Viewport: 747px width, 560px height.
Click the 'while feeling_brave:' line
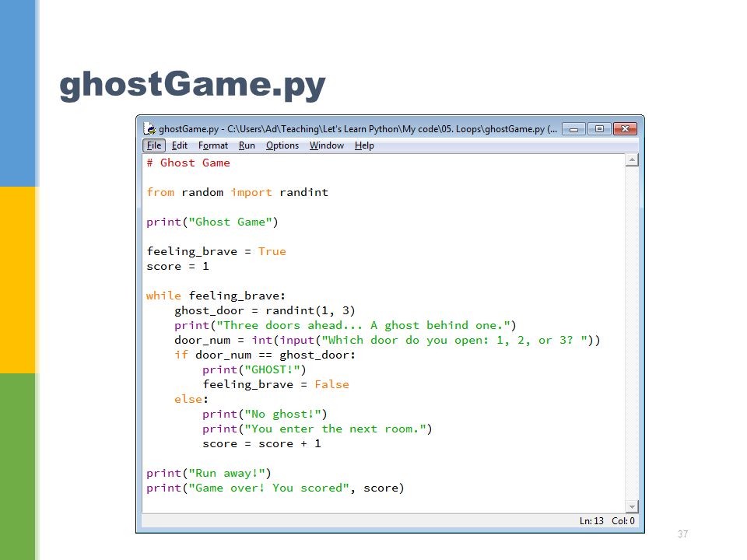(x=216, y=296)
